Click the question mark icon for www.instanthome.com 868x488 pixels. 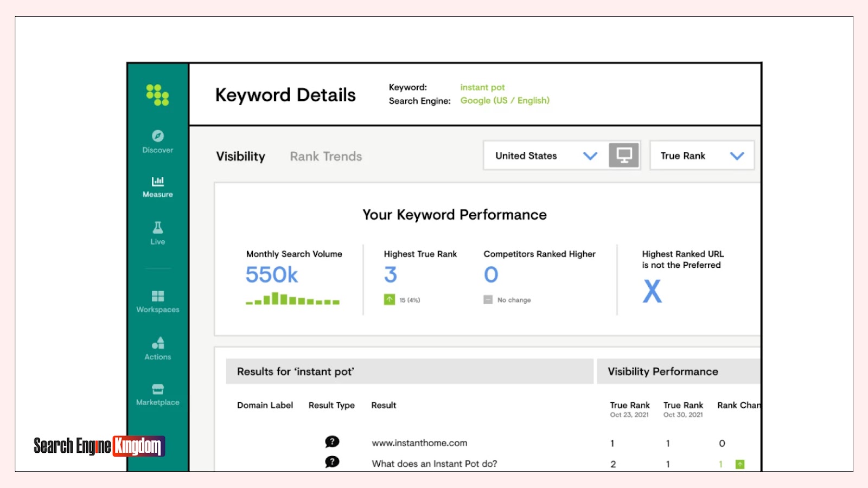coord(332,442)
